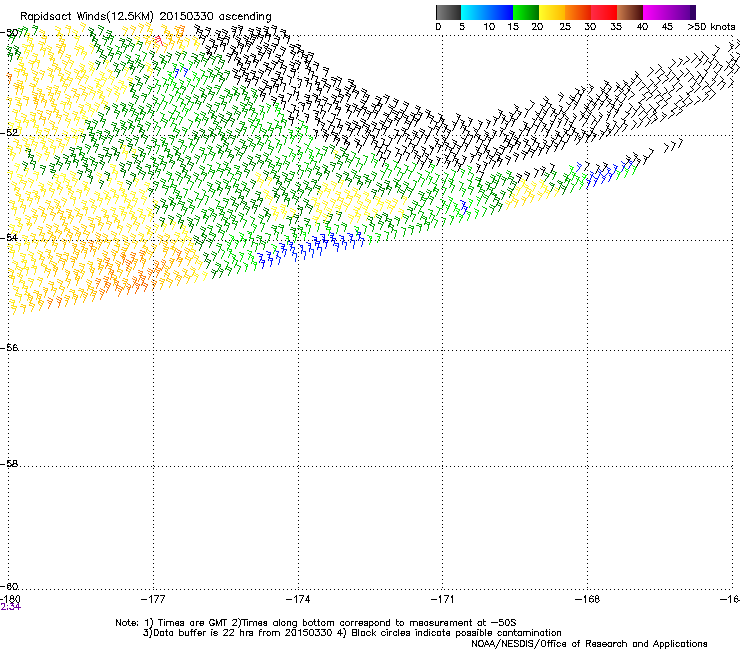This screenshot has width=740, height=650.
Task: Click the '-52' latitude label
Action: (9, 133)
